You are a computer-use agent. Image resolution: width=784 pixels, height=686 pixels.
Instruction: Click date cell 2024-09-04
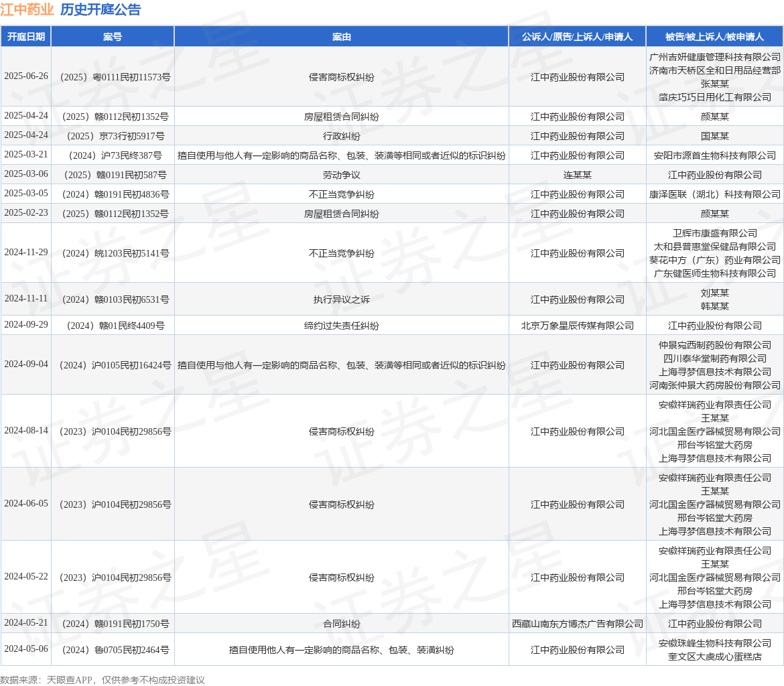click(26, 364)
